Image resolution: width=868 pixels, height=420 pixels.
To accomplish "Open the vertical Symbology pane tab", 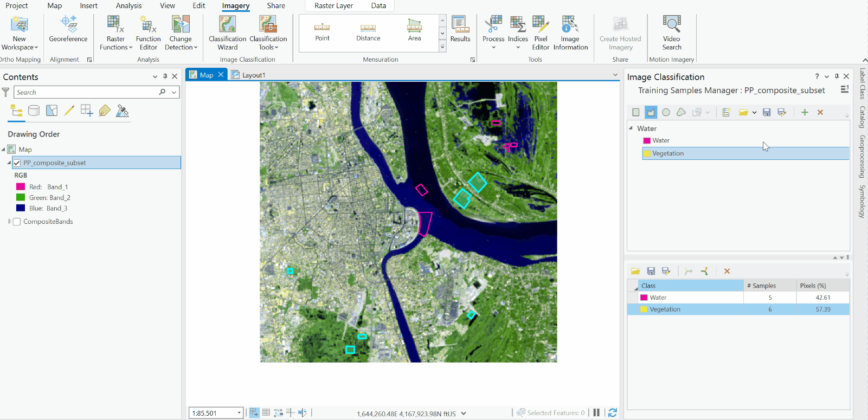I will pyautogui.click(x=862, y=202).
